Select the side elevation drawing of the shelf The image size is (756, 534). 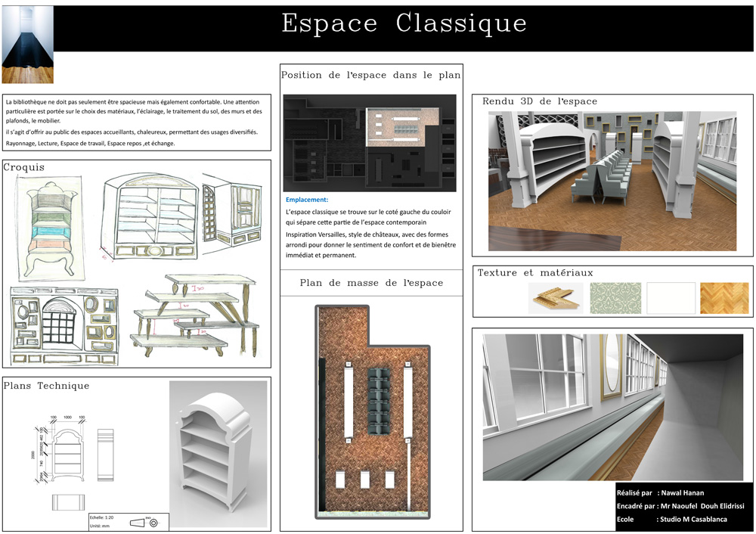tap(105, 455)
